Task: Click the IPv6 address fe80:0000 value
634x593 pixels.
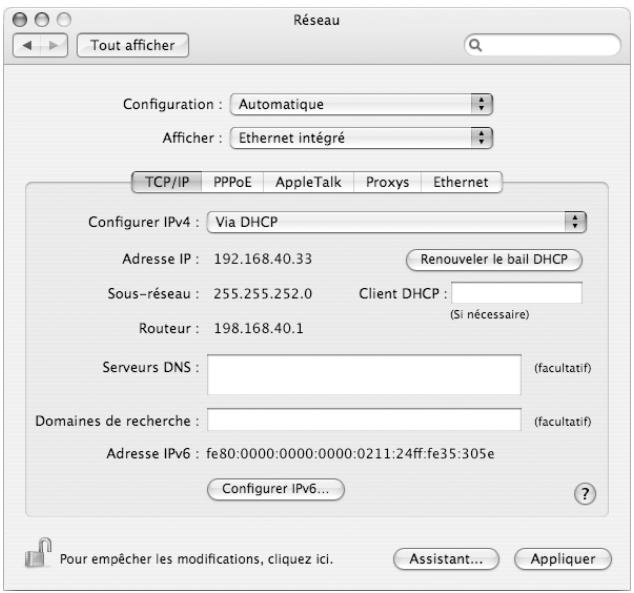Action: pos(350,454)
